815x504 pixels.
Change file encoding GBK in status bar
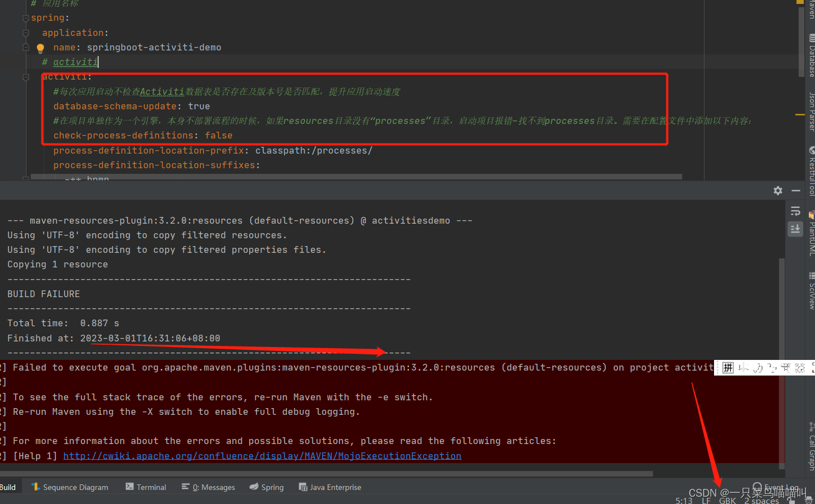pyautogui.click(x=727, y=500)
